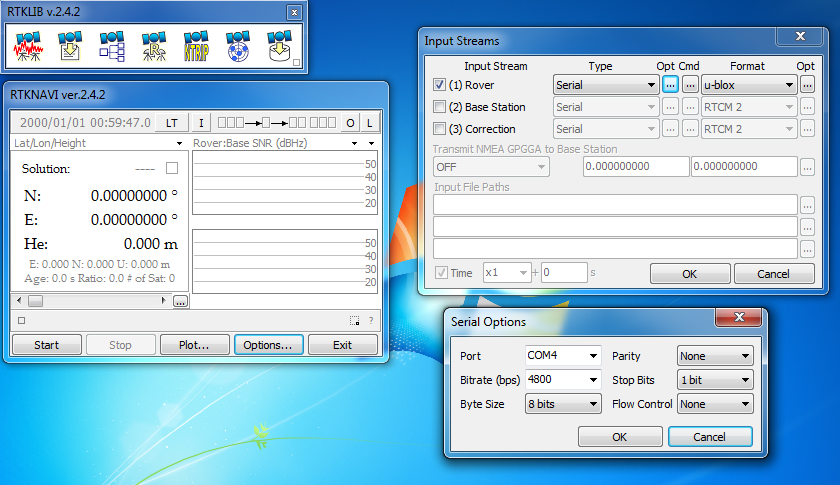Click the question mark icon in RTKNAVI
Screen dimensions: 840x485
(371, 321)
